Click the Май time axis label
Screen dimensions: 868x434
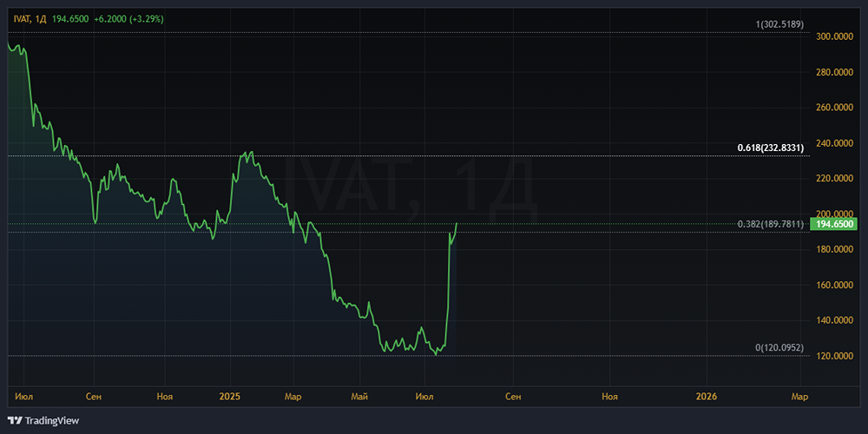point(360,397)
